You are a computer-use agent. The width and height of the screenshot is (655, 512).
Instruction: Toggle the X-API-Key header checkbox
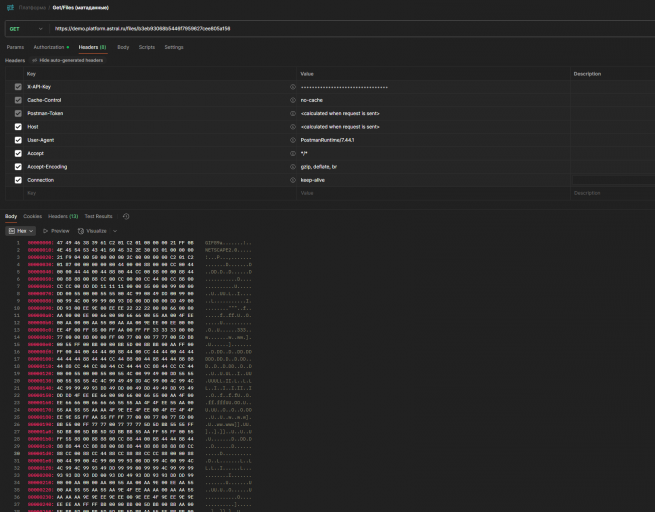pos(18,87)
